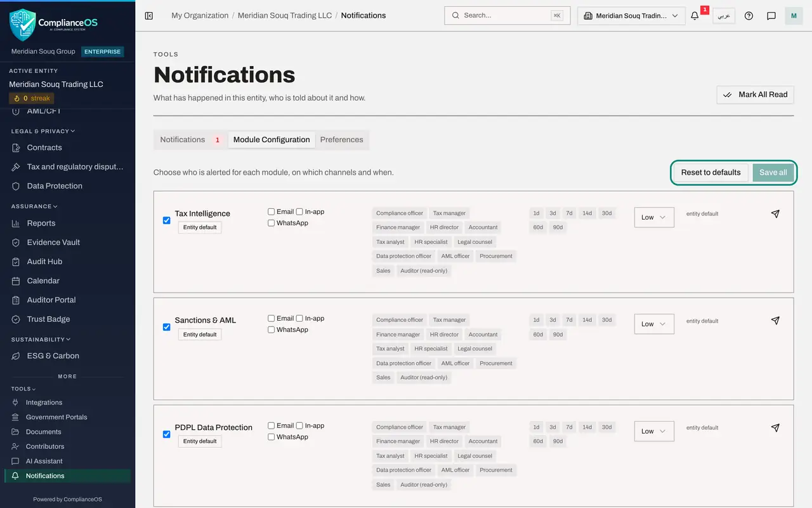Viewport: 812px width, 508px height.
Task: Open the Low priority dropdown for Tax Intelligence
Action: tap(654, 217)
